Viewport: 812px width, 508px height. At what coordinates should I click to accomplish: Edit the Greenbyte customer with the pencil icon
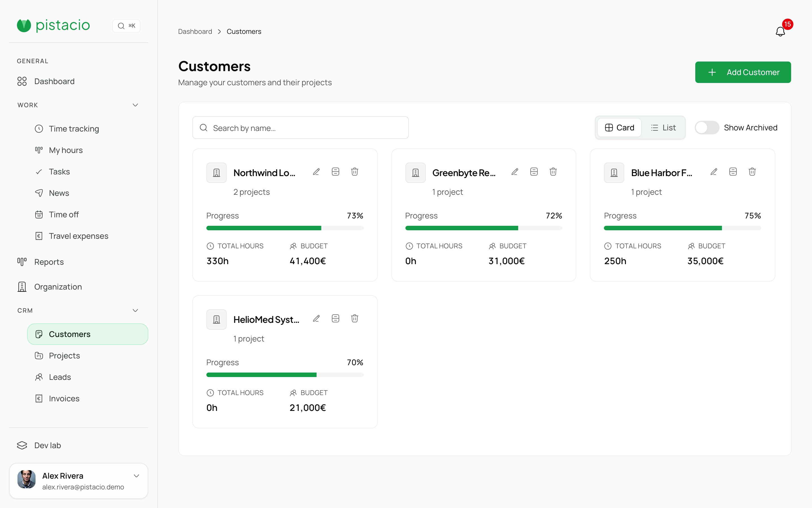515,172
